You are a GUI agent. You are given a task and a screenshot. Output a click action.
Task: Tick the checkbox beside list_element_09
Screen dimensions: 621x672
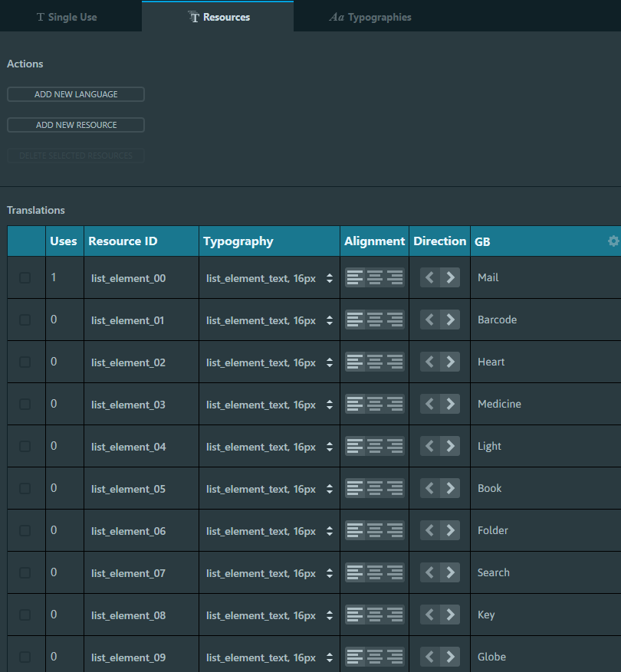26,657
